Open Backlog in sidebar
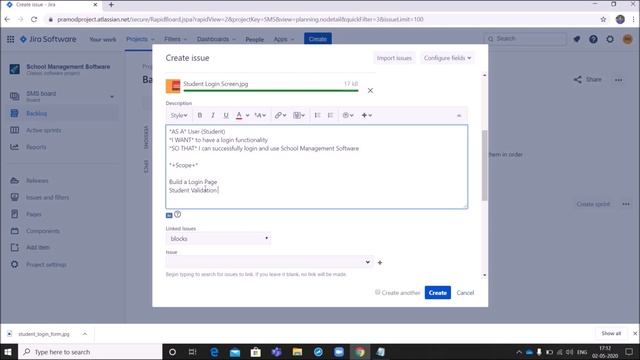The height and width of the screenshot is (360, 640). [62, 113]
